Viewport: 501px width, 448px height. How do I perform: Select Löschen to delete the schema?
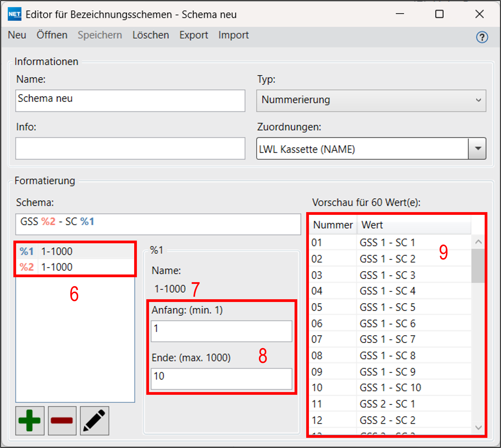[x=150, y=35]
